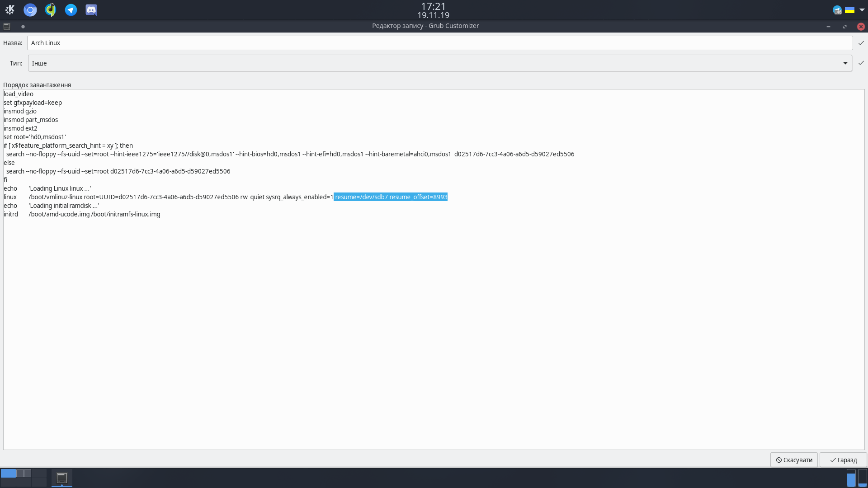Image resolution: width=868 pixels, height=488 pixels.
Task: Switch keyboard layout via Ukrainian flag
Action: tap(850, 10)
